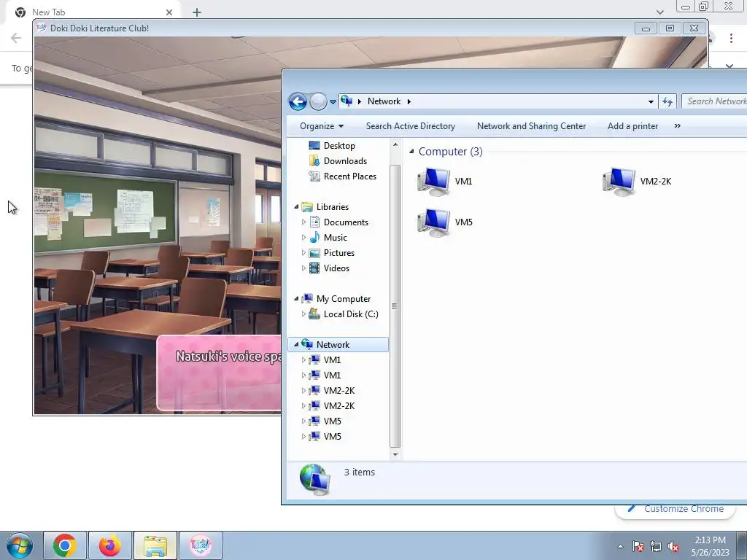Expand the Pictures library node
This screenshot has width=747, height=560.
pyautogui.click(x=303, y=253)
